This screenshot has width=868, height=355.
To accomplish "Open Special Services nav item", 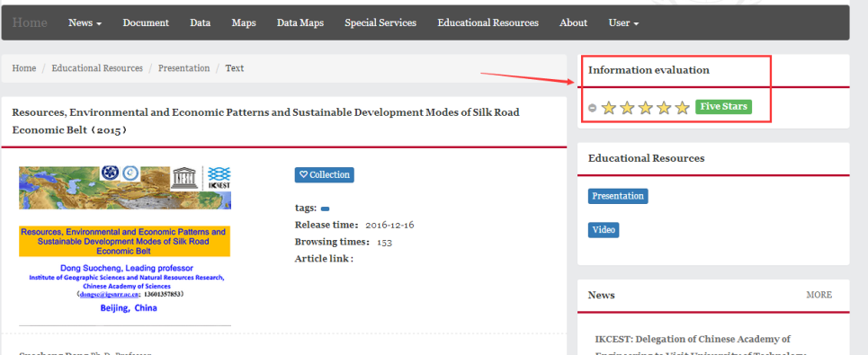I will (x=380, y=22).
